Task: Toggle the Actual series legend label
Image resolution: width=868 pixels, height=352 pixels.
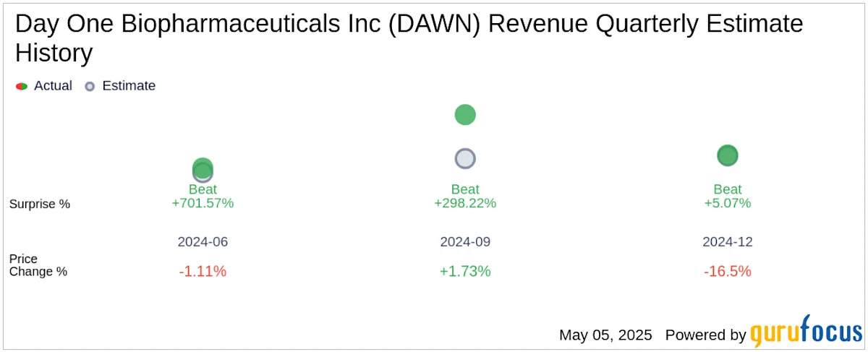Action: point(53,86)
